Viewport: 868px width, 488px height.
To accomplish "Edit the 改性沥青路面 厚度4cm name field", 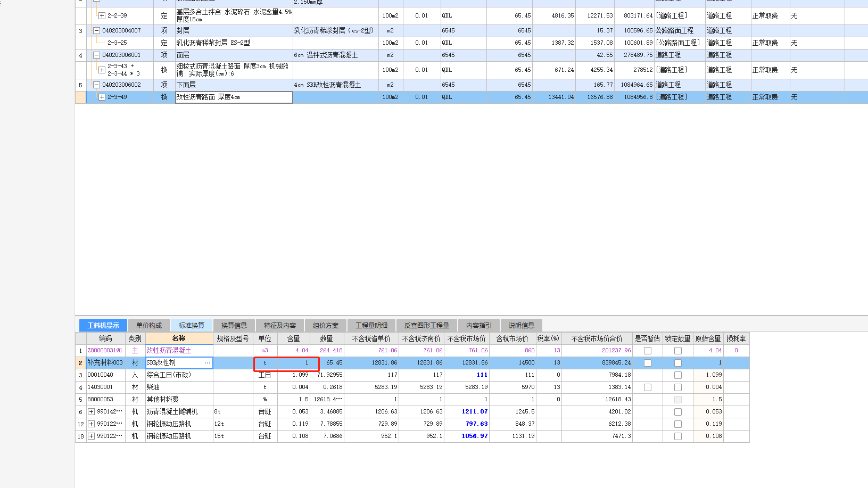I will point(234,97).
